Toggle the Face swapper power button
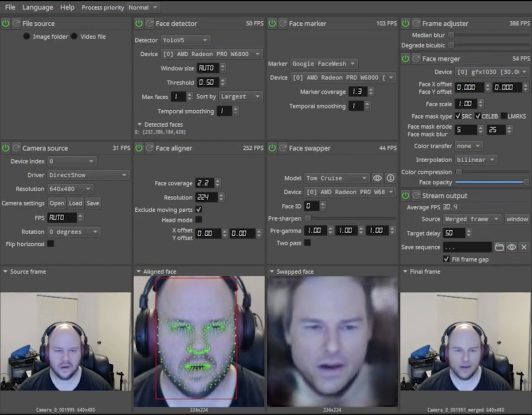Viewport: 532px width, 415px height. (x=272, y=148)
